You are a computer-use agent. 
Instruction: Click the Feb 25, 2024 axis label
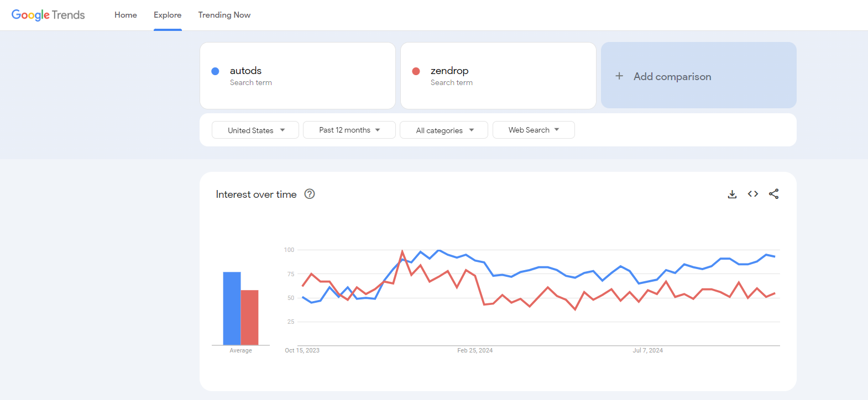pos(475,350)
